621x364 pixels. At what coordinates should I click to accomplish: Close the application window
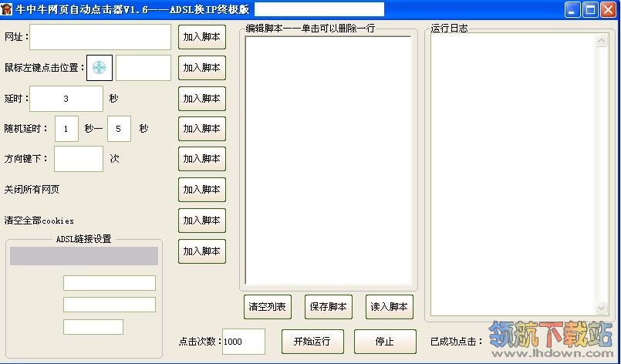point(608,9)
